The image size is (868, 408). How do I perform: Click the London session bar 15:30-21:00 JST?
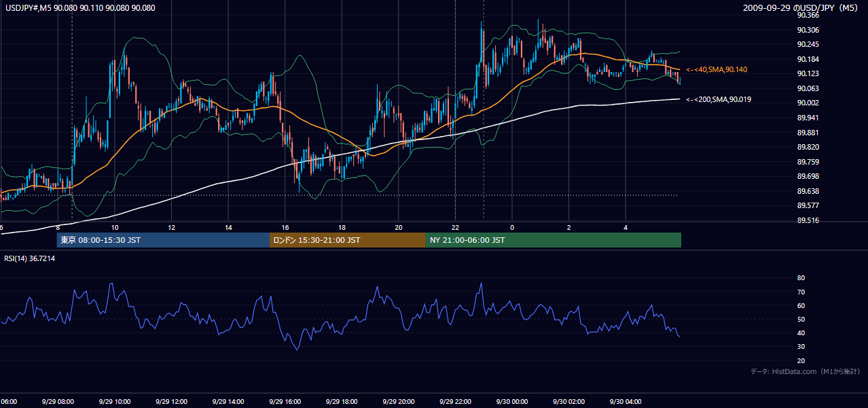[348, 240]
